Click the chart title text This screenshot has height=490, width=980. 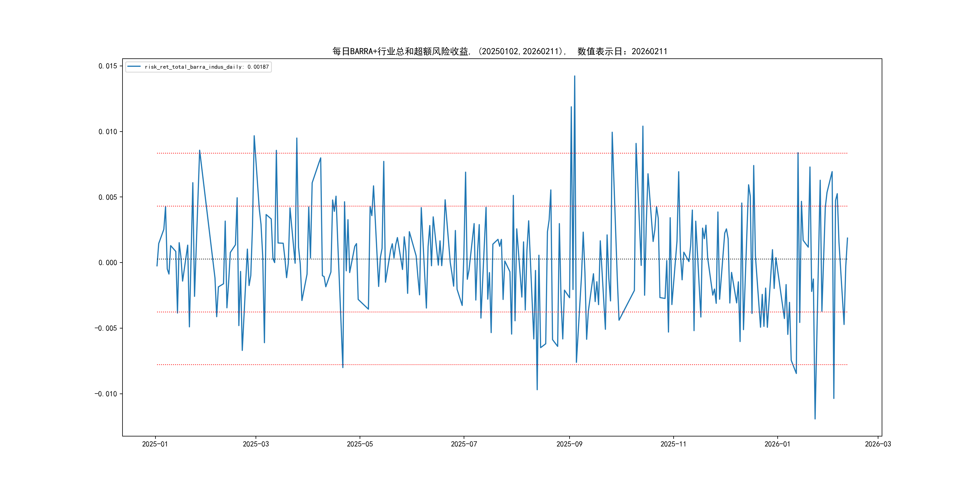pos(499,51)
